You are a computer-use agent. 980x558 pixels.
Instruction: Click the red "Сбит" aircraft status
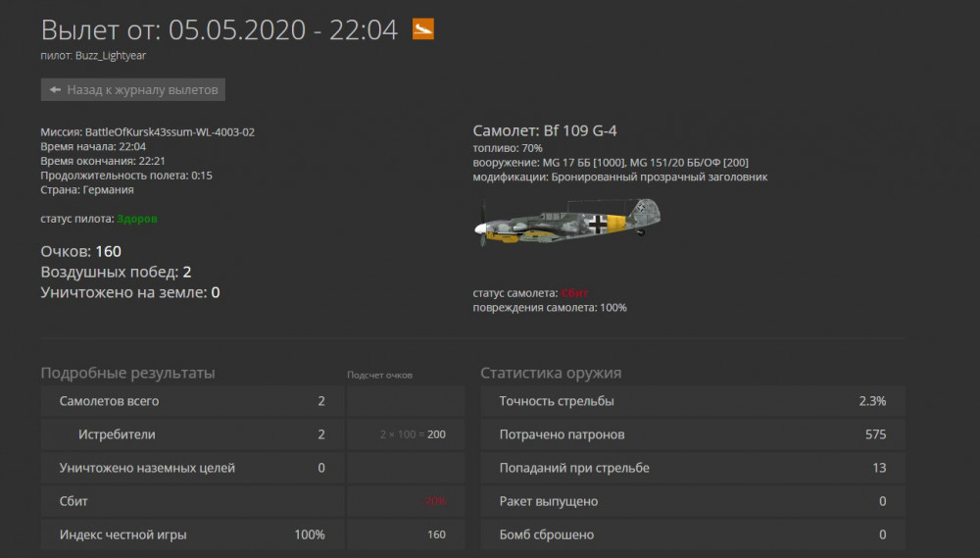[x=575, y=293]
